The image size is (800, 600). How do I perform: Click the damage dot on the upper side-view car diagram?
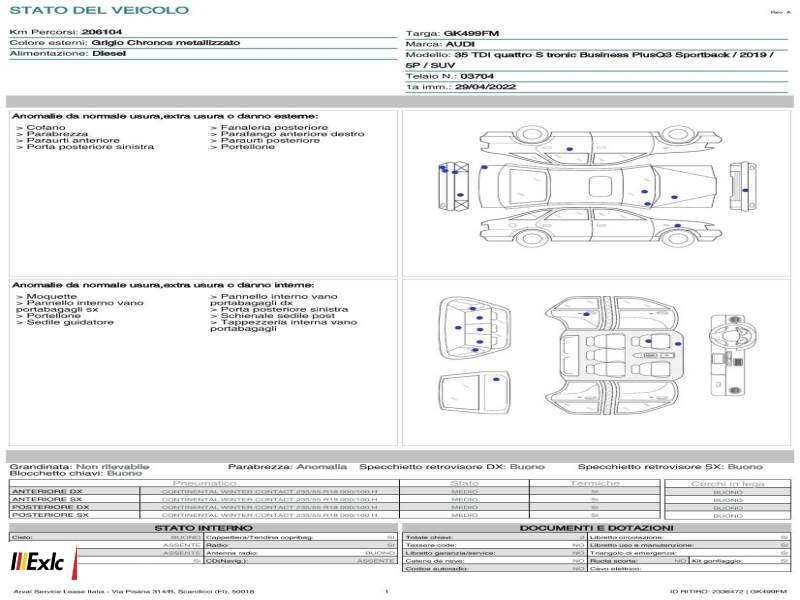tap(569, 149)
